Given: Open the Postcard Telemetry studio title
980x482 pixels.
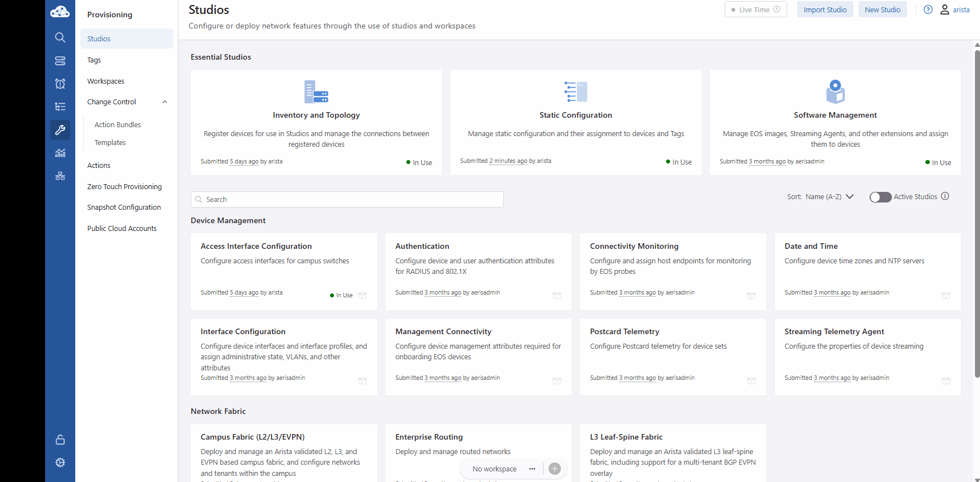Looking at the screenshot, I should 624,331.
